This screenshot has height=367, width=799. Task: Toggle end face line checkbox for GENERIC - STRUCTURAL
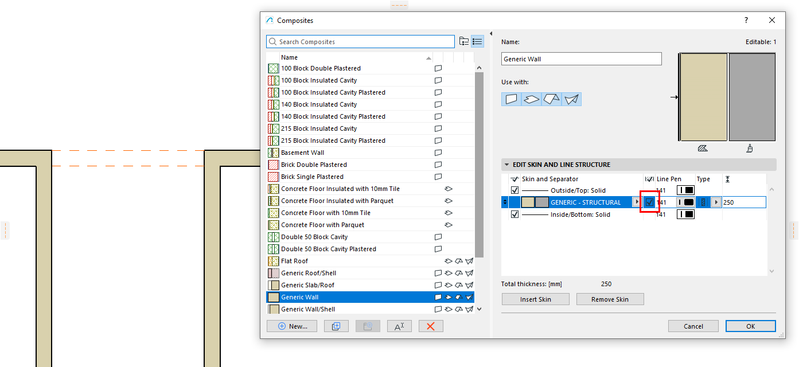649,202
